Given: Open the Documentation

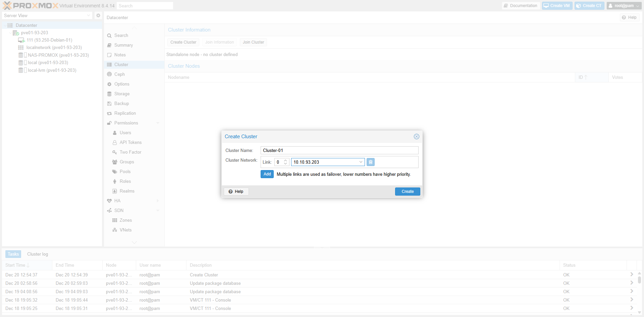Looking at the screenshot, I should (520, 5).
